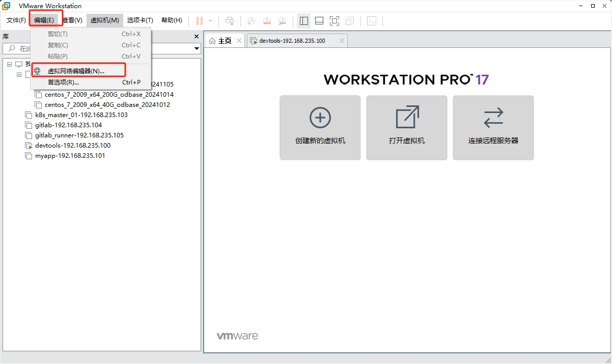Click the 连接远程服务器 button
Image resolution: width=612 pixels, height=364 pixels.
point(493,128)
